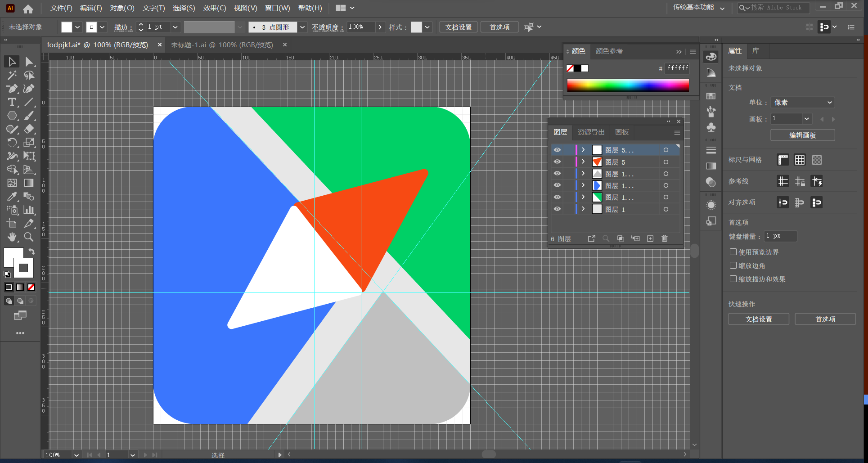The image size is (868, 463).
Task: Open the 画板 number dropdown
Action: click(807, 119)
